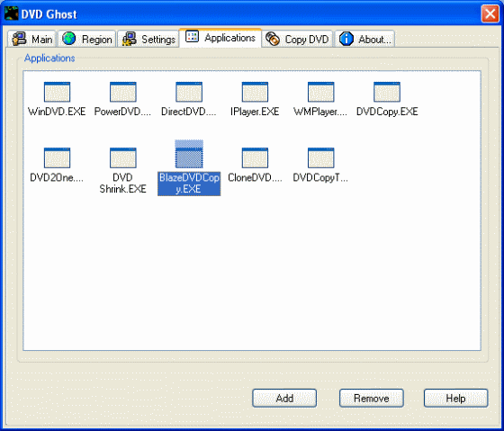This screenshot has height=431, width=504.
Task: Open the About... tab
Action: pos(364,40)
